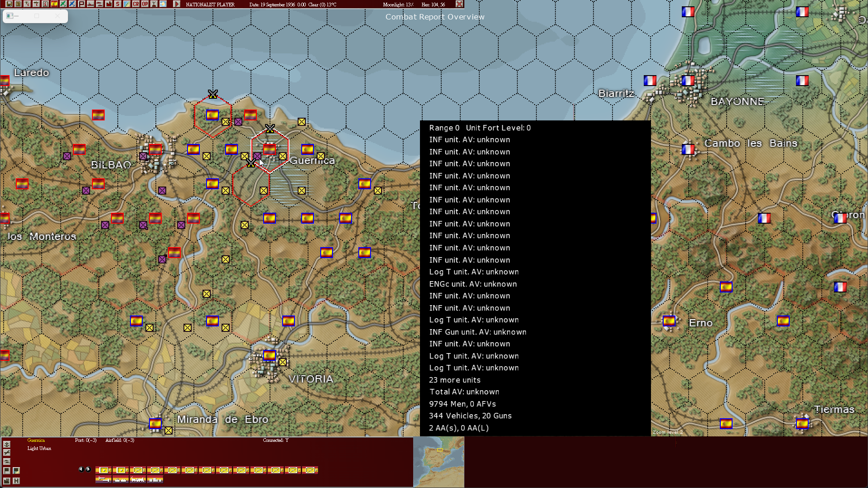Viewport: 868px width, 488px height.
Task: Close the game with the red X
Action: (x=459, y=4)
